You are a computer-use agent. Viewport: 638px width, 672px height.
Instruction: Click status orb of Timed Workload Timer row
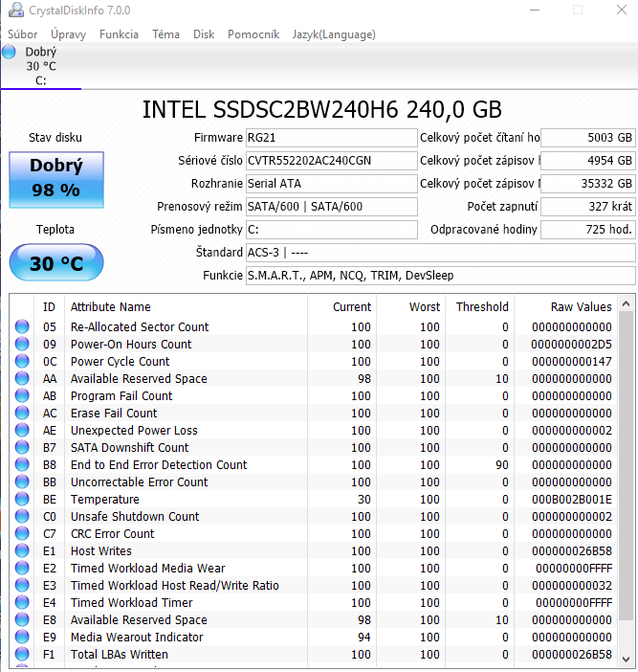[x=22, y=602]
